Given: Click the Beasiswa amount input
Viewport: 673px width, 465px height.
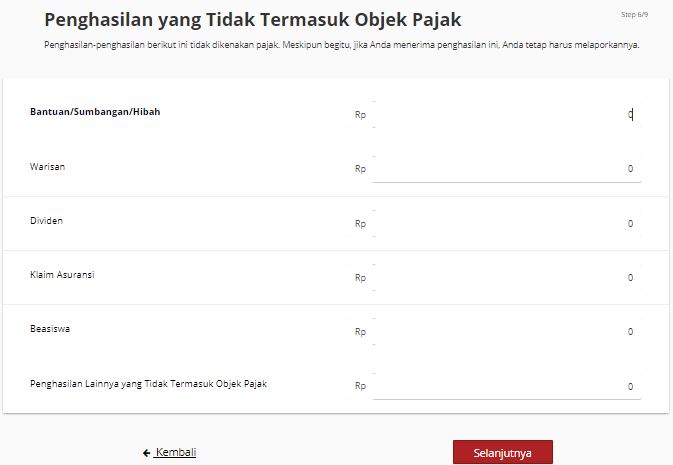Looking at the screenshot, I should point(506,331).
